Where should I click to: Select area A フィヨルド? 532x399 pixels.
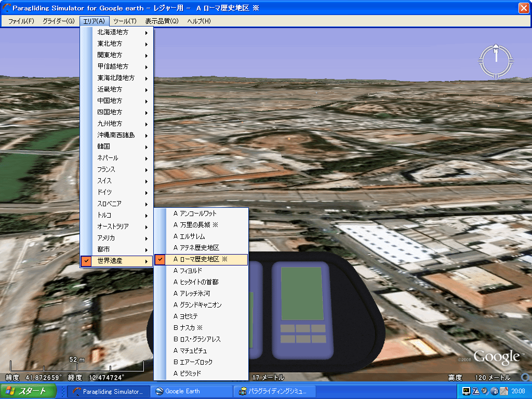[201, 271]
